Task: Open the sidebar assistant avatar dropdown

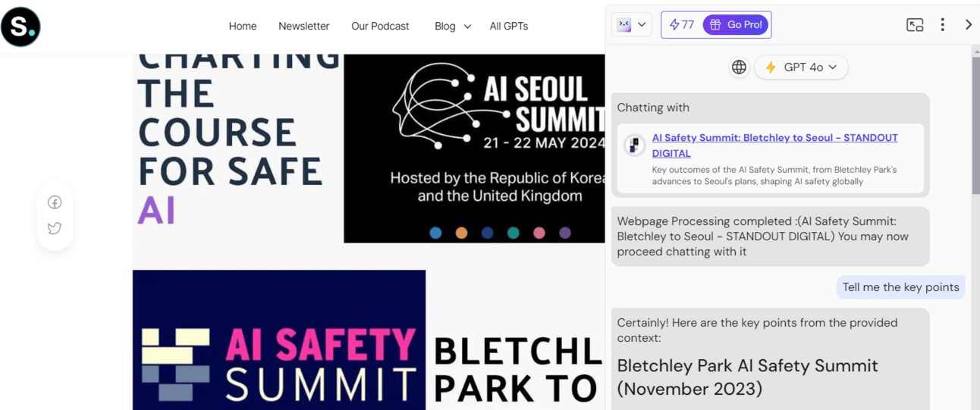Action: pyautogui.click(x=632, y=24)
